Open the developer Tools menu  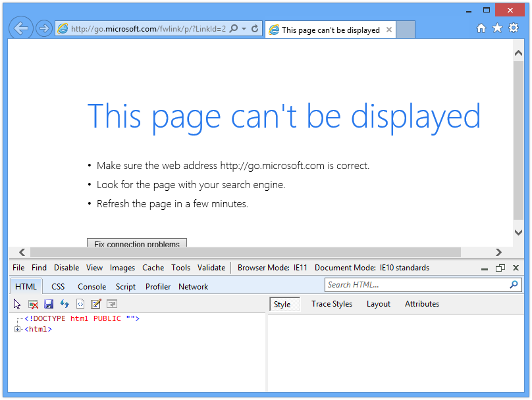[x=181, y=268]
